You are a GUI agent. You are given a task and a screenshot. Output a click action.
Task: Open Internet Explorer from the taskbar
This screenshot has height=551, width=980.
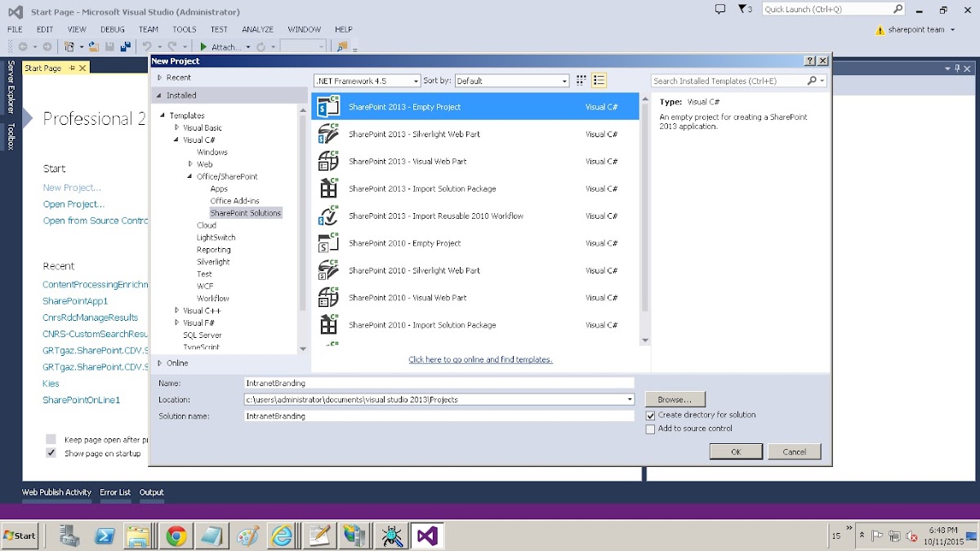283,535
